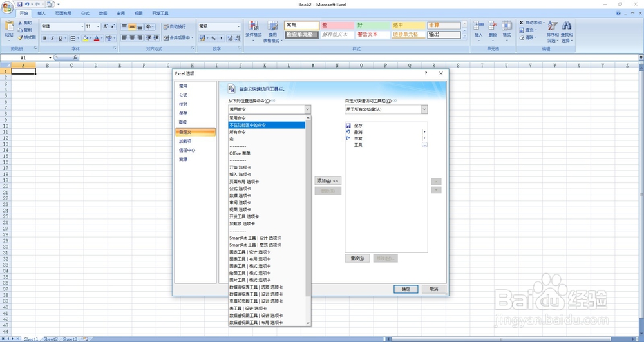Viewport: 644px width, 342px height.
Task: Click the Increase Font Size icon
Action: [x=105, y=26]
